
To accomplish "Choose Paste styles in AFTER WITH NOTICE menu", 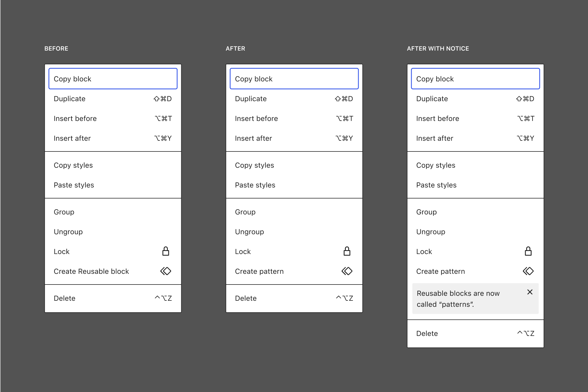I will point(436,185).
